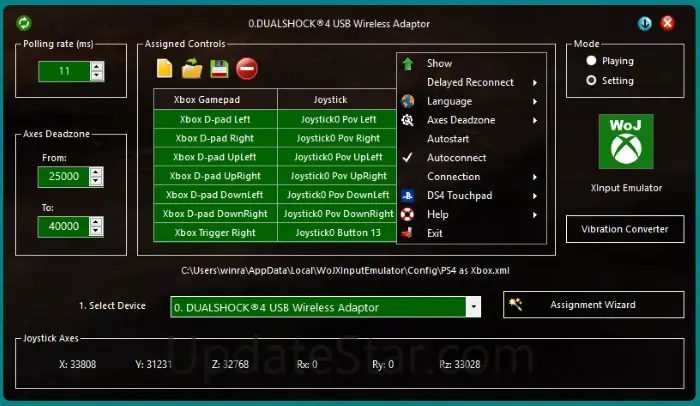Click the Xbox Gamepad column header
The width and height of the screenshot is (700, 406).
[x=216, y=99]
